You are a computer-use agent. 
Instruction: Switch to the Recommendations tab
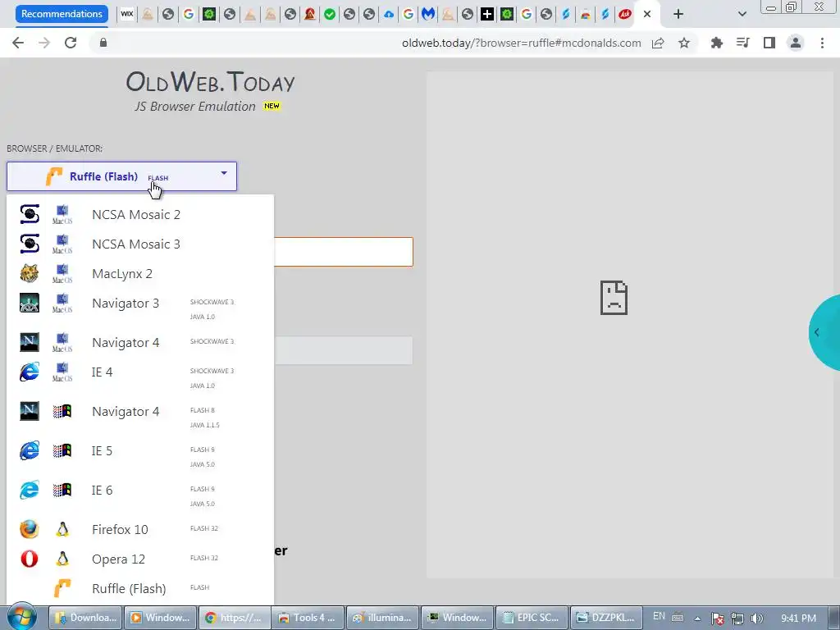click(x=62, y=14)
